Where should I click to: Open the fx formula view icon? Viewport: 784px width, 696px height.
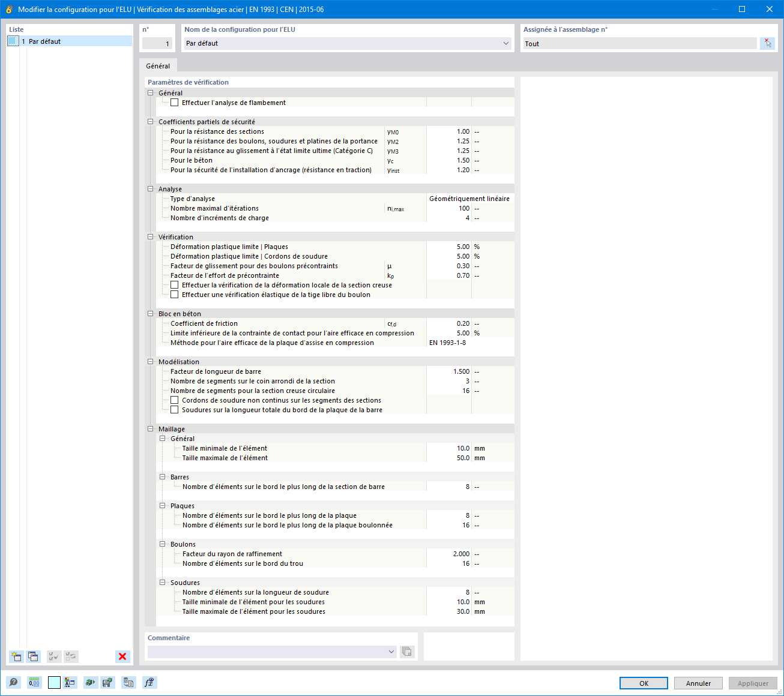pos(149,682)
